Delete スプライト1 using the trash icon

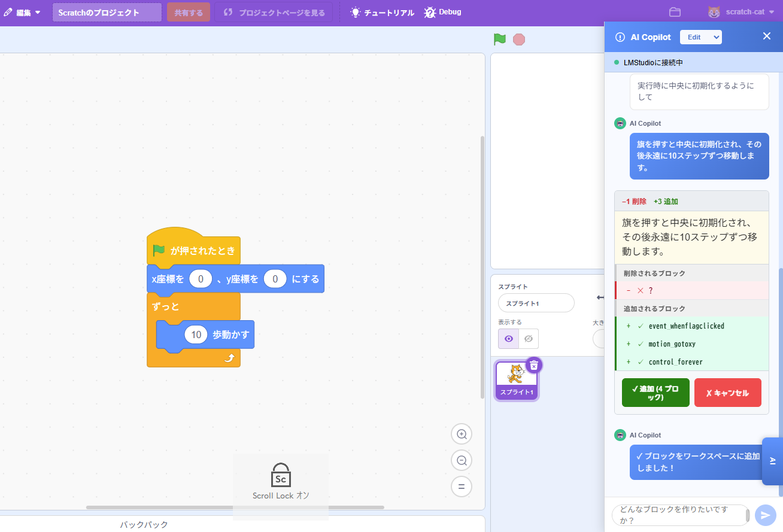(x=534, y=365)
